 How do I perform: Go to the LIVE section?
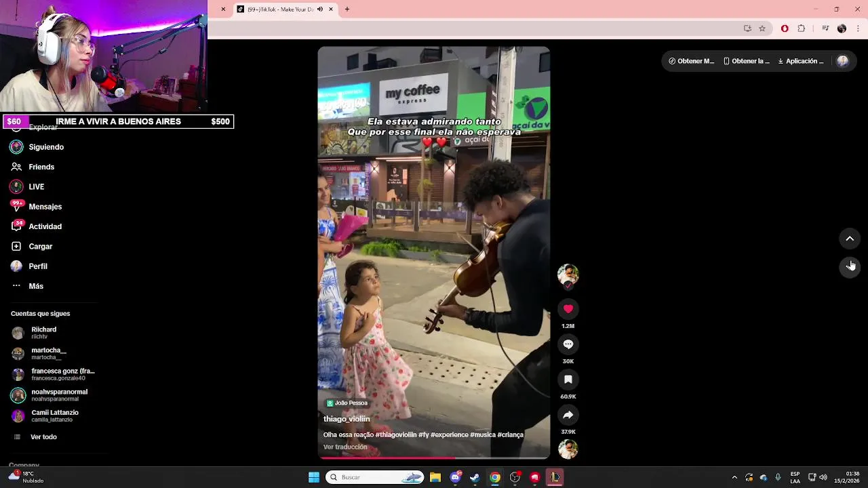[x=27, y=187]
